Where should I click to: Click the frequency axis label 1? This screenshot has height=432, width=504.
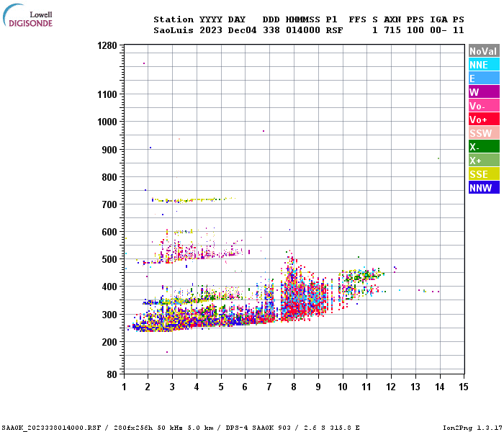coord(124,387)
